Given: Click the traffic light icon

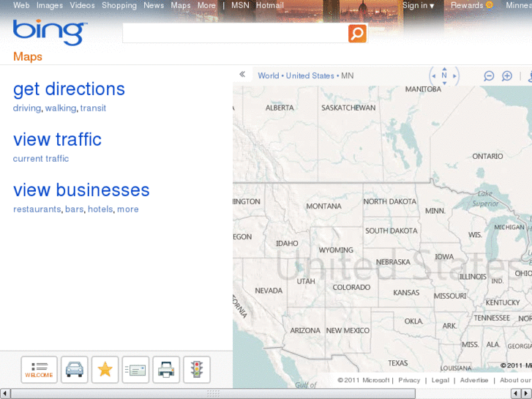Looking at the screenshot, I should (x=196, y=370).
